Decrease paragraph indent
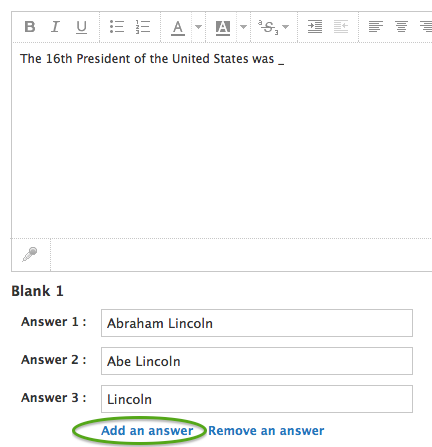 pyautogui.click(x=341, y=27)
